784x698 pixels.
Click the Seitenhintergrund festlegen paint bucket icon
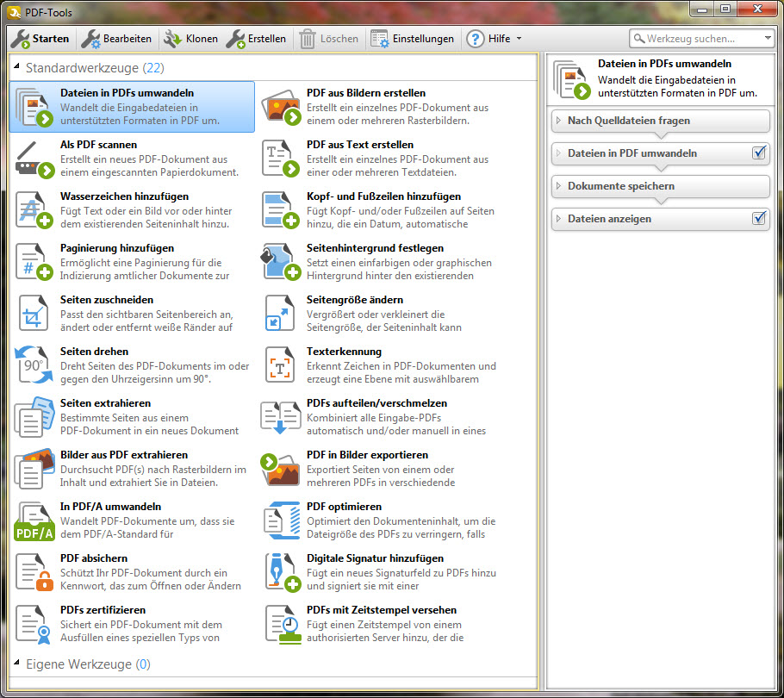click(281, 262)
